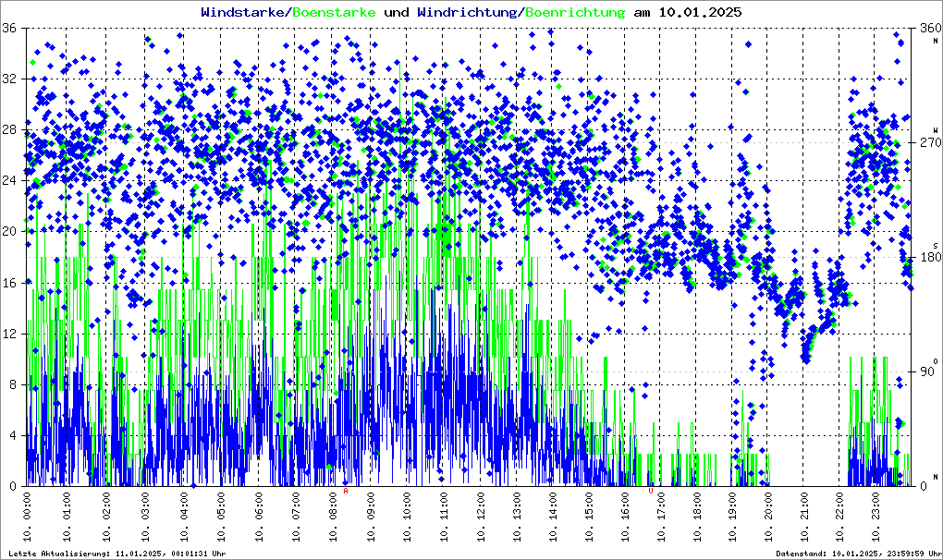The width and height of the screenshot is (943, 560).
Task: Click the 'Letzte Aktualisierung' timestamp text
Action: pos(117,554)
